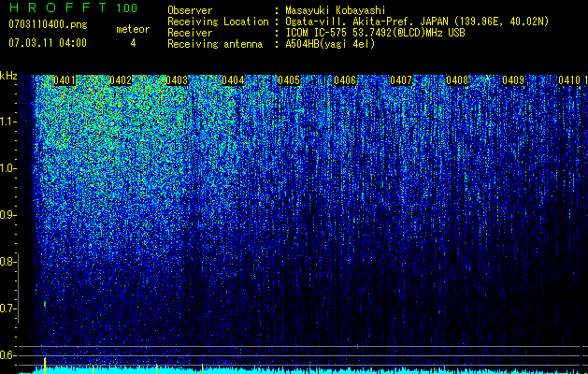Select antenna value A504HB(yagi 4el)
This screenshot has width=588, height=374.
330,44
